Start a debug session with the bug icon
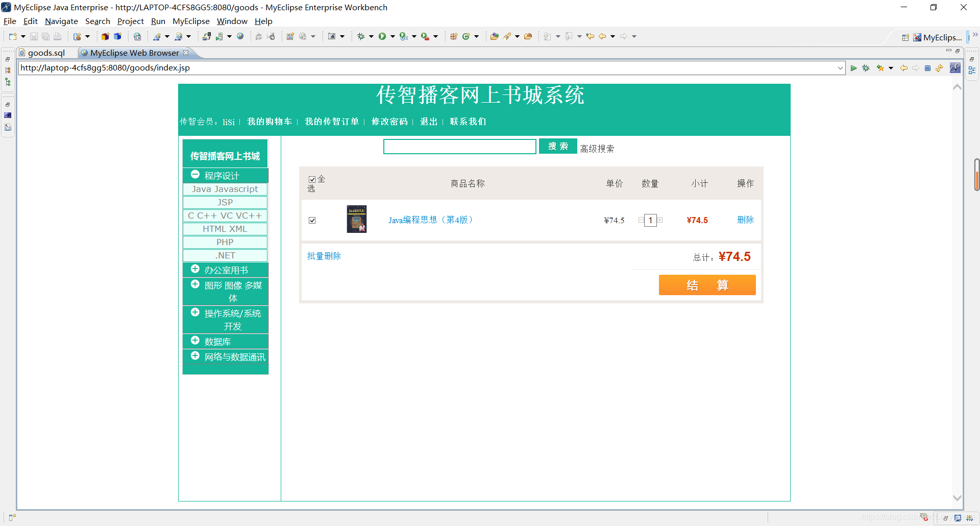 click(x=361, y=36)
